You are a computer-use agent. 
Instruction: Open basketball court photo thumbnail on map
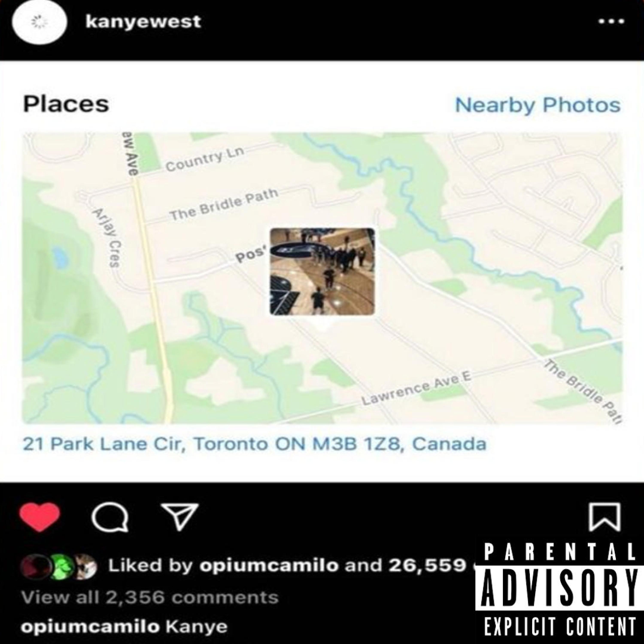[322, 271]
